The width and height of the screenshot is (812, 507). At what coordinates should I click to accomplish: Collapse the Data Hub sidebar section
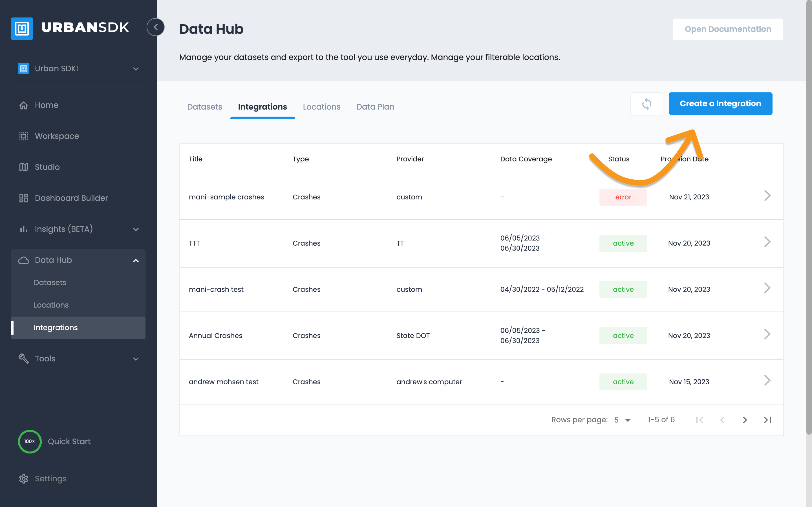pos(136,261)
